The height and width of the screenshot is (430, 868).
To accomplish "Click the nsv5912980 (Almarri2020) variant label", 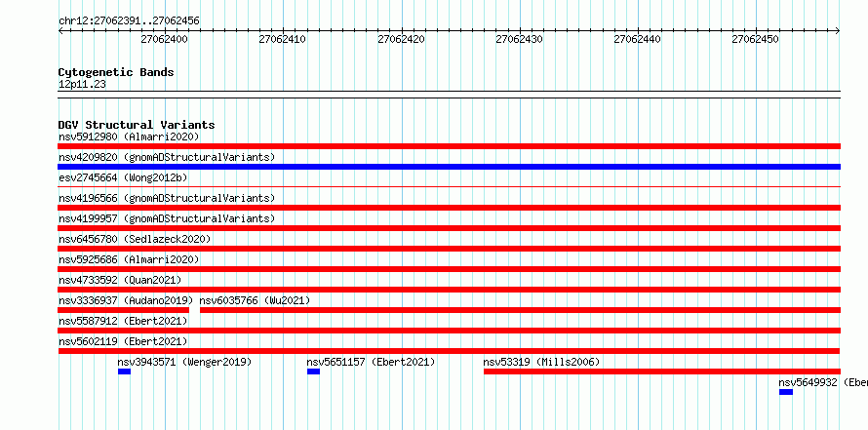I will [x=129, y=137].
